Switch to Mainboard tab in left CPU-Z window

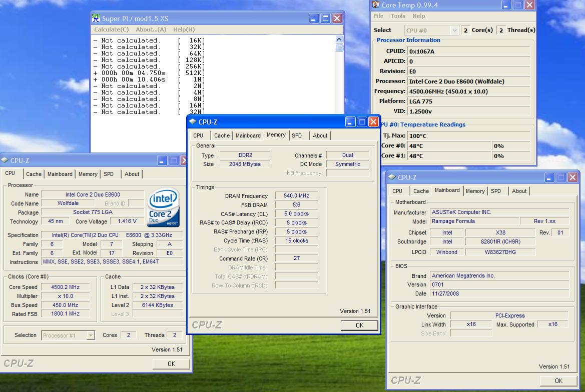(60, 174)
